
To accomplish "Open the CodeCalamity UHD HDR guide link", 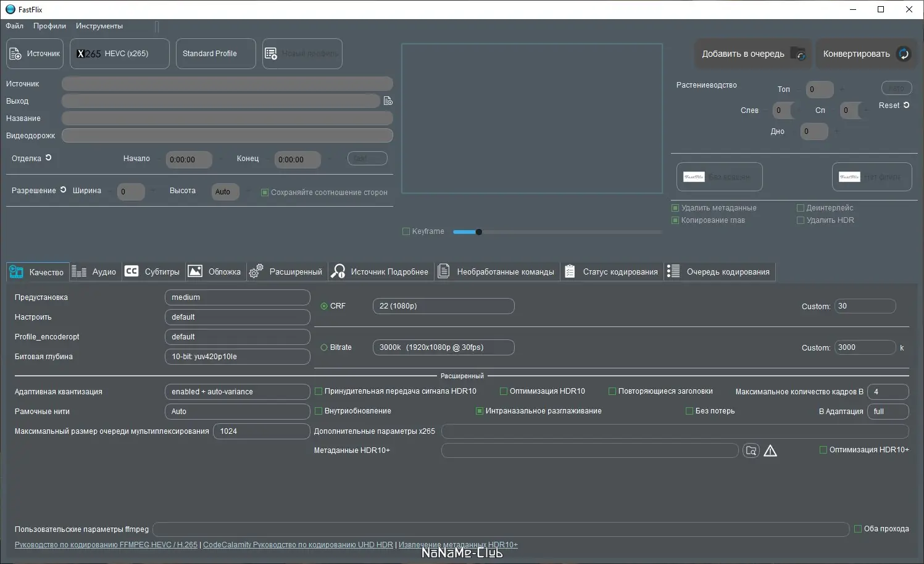I will pyautogui.click(x=298, y=545).
